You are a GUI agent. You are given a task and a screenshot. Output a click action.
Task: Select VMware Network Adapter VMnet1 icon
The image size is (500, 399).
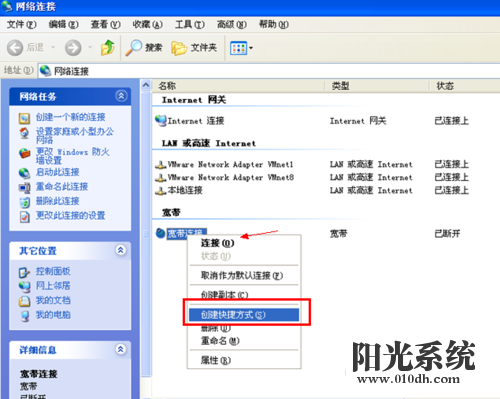pos(161,164)
